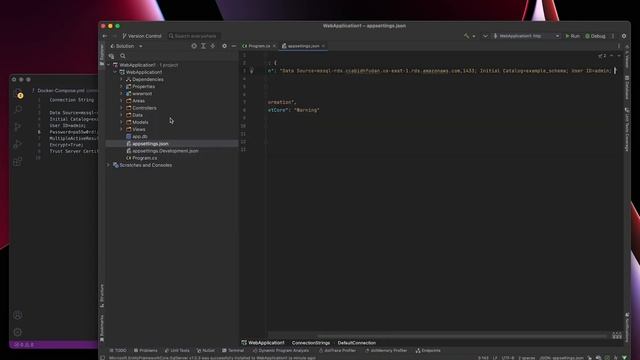Open the WebApplication1 http run configuration dropdown

[x=527, y=36]
